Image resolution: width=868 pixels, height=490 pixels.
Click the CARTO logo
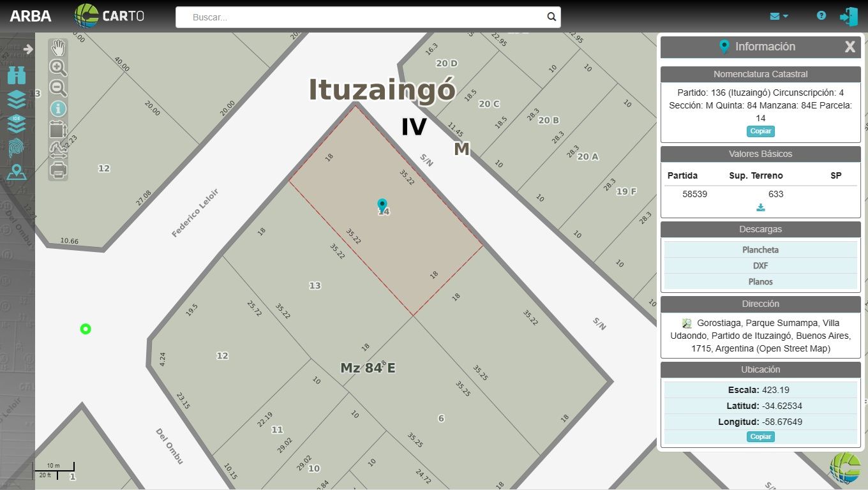108,16
